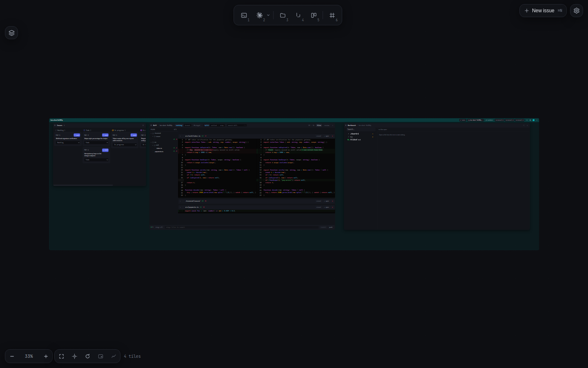Screen dimensions: 588x368
Task: Click the commit message field
Action: 242,227
